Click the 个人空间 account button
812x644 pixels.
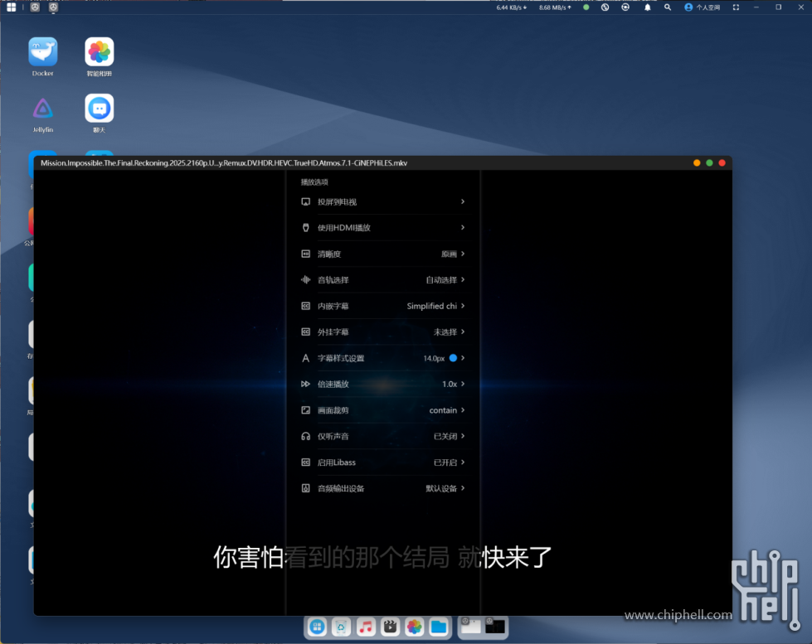(x=703, y=7)
